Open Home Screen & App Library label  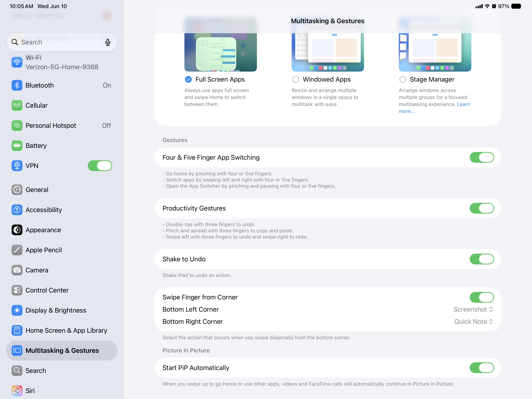click(66, 330)
